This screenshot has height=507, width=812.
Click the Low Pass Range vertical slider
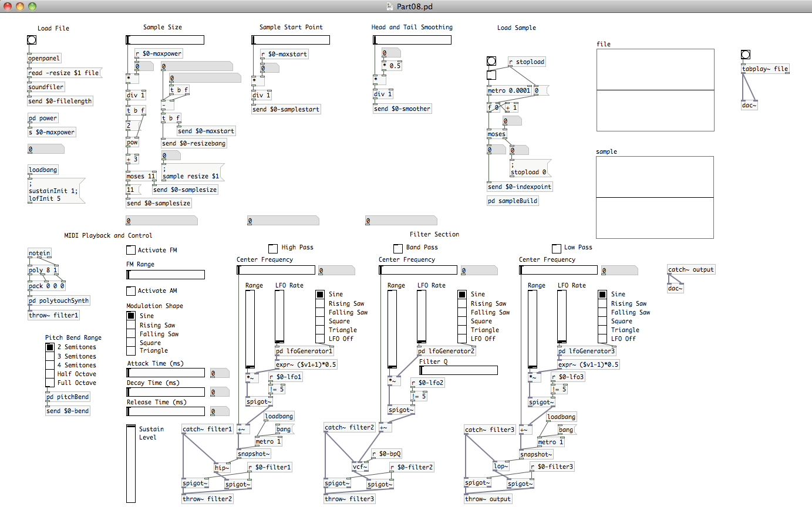click(533, 329)
